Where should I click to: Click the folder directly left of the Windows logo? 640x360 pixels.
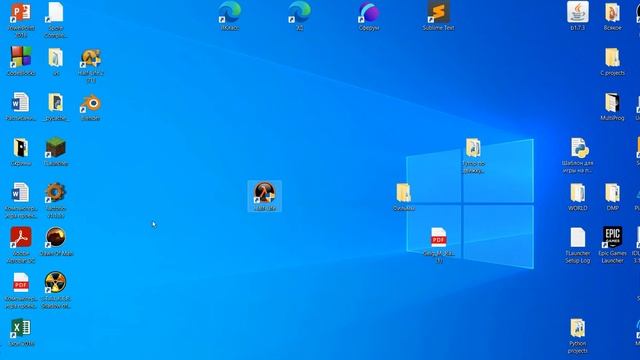point(404,197)
